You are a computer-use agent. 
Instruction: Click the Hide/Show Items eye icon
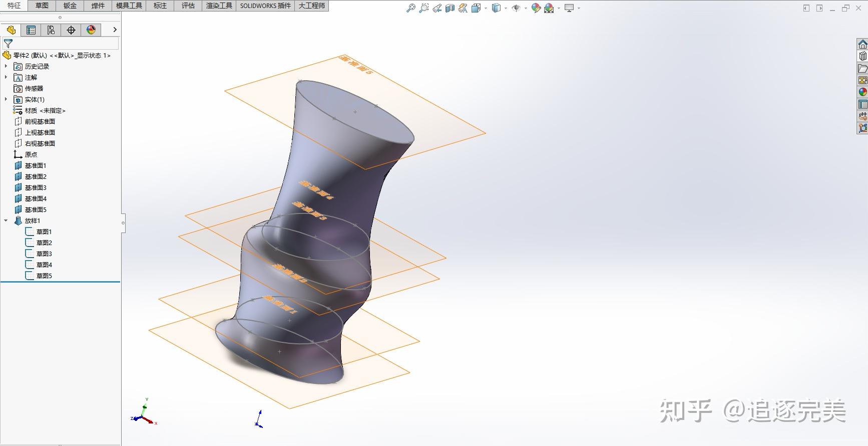coord(516,8)
